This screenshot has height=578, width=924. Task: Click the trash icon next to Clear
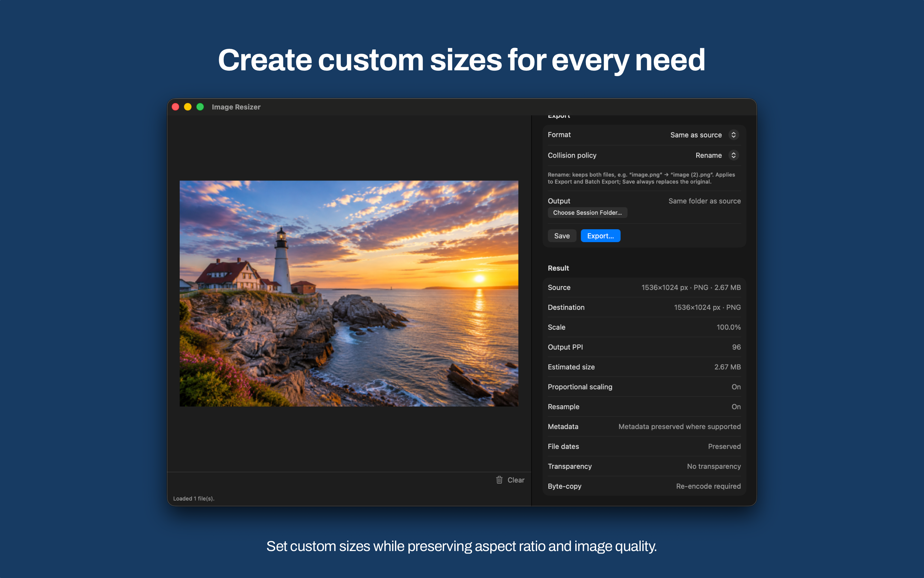point(499,480)
